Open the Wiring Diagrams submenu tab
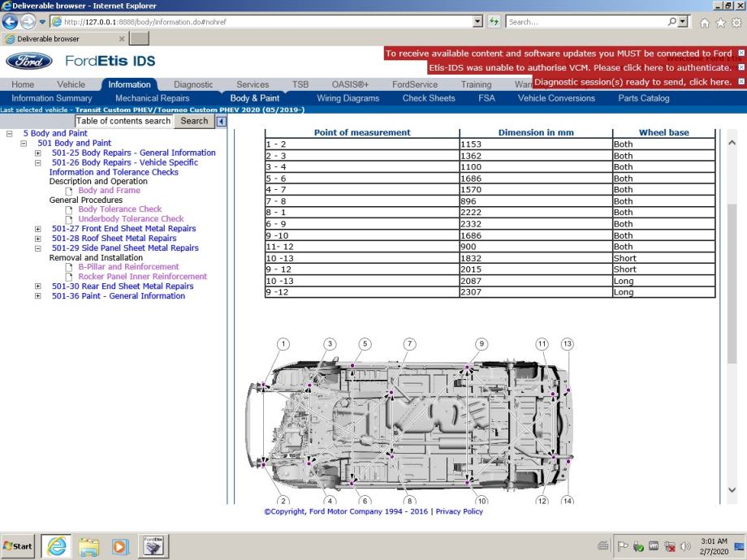This screenshot has height=560, width=747. tap(348, 98)
